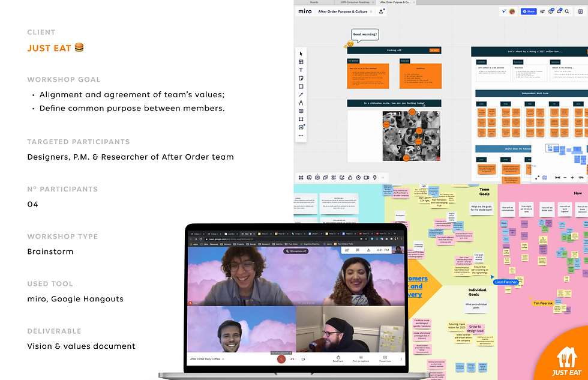Click the fullscreen arrows in Miro zoom controls

537,178
